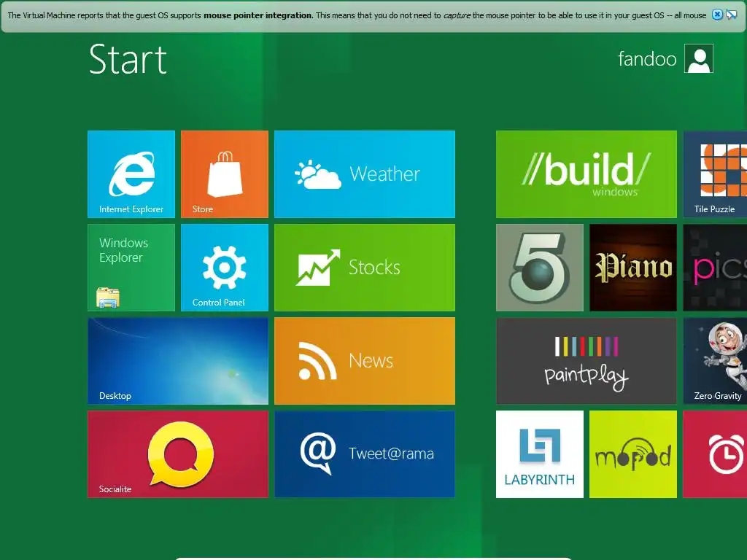Open the //build/ windows tile
Image resolution: width=747 pixels, height=560 pixels.
[586, 174]
